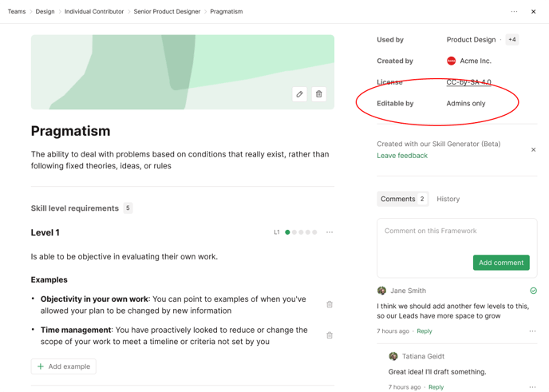Viewport: 549px width, 392px height.
Task: Open Level 1 more options menu
Action: [330, 232]
